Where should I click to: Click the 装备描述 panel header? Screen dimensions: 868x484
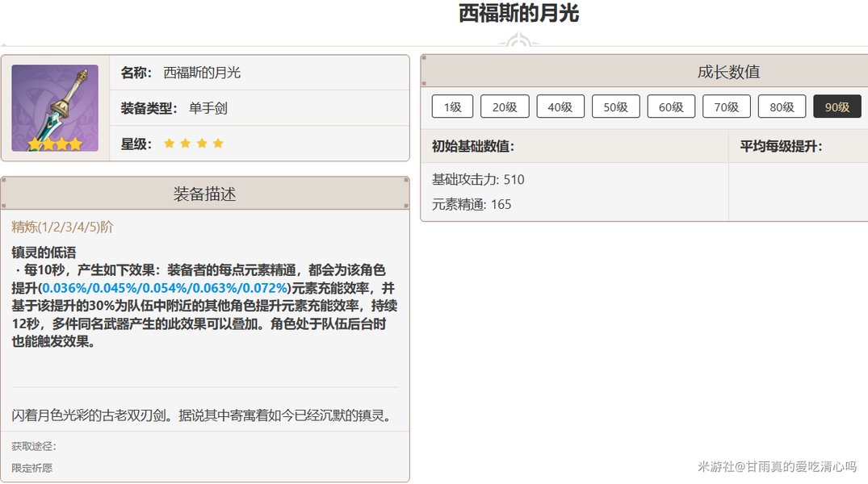(x=205, y=194)
